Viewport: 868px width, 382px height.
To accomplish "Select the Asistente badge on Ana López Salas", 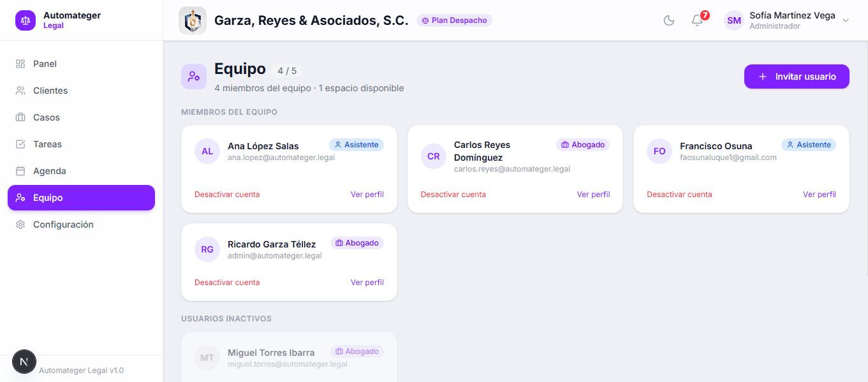I will [x=357, y=144].
